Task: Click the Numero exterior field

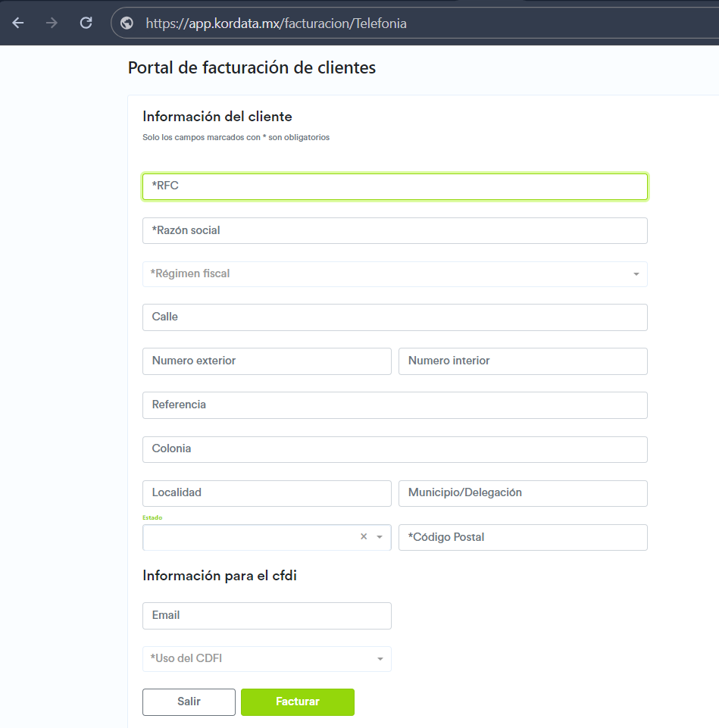Action: point(267,361)
